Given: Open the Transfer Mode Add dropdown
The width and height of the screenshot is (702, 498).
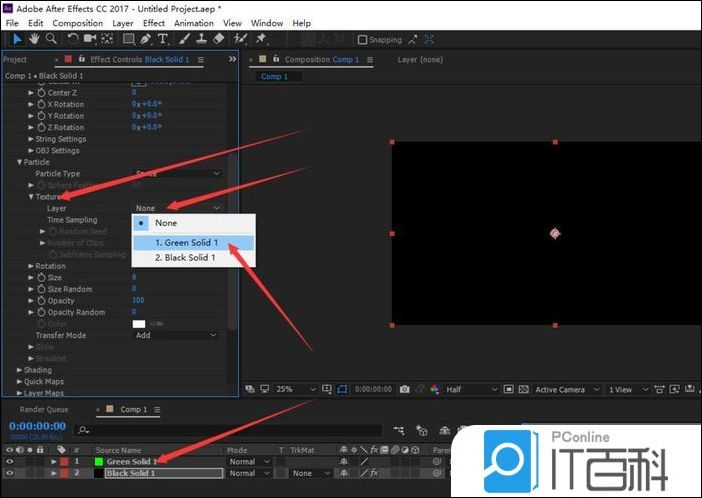Looking at the screenshot, I should [176, 335].
